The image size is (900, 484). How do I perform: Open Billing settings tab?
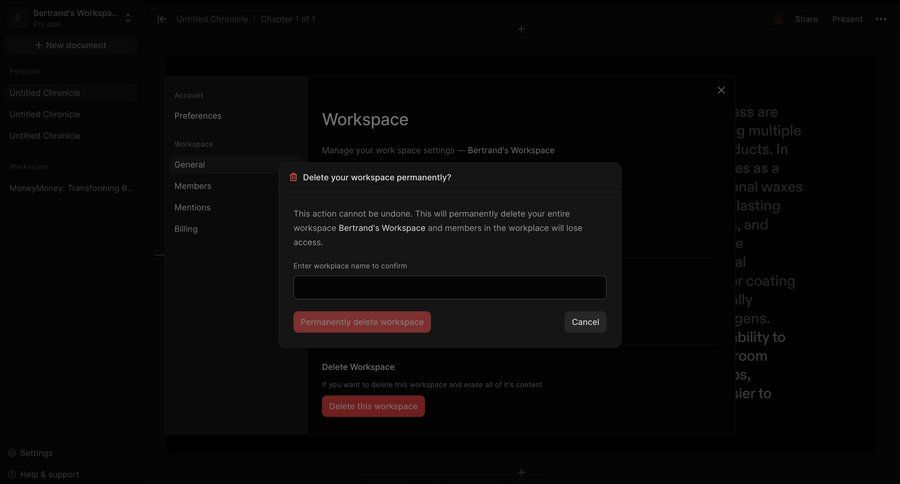pos(186,229)
